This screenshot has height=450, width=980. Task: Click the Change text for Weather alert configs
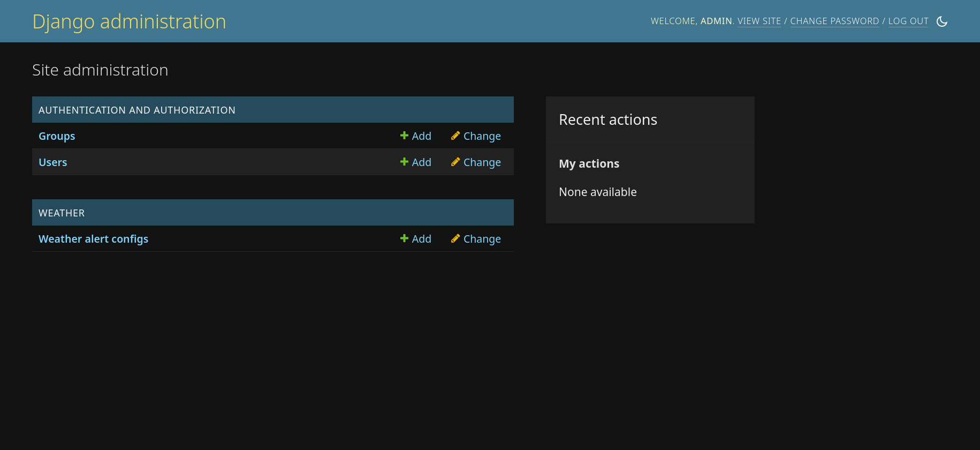tap(482, 239)
